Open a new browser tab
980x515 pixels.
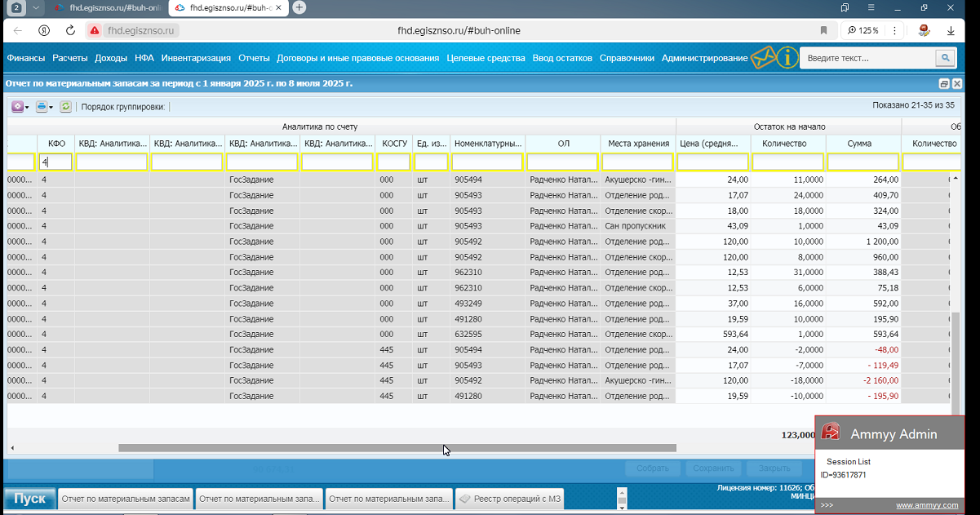(299, 7)
